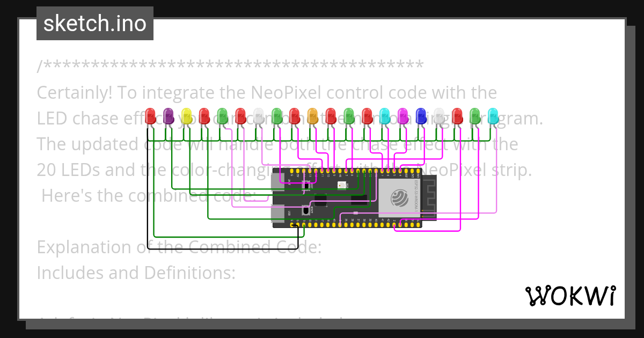The height and width of the screenshot is (338, 644).
Task: Select the NeoPixel LED on the board
Action: pos(342,185)
